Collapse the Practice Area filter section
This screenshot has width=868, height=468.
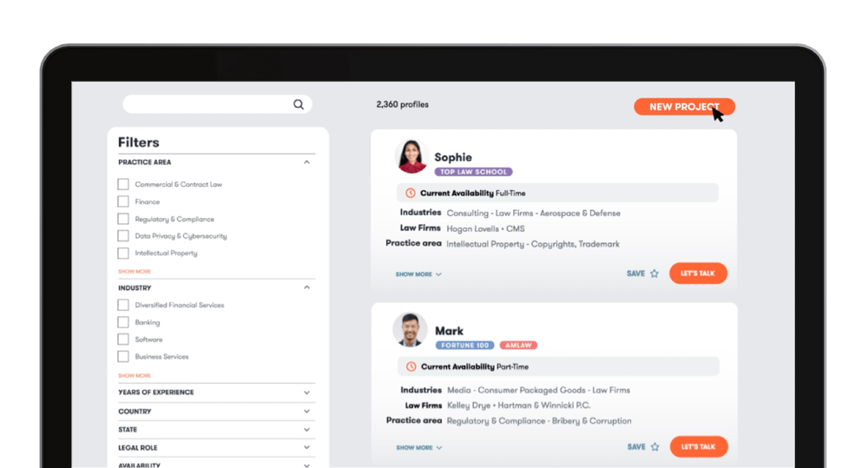point(306,162)
